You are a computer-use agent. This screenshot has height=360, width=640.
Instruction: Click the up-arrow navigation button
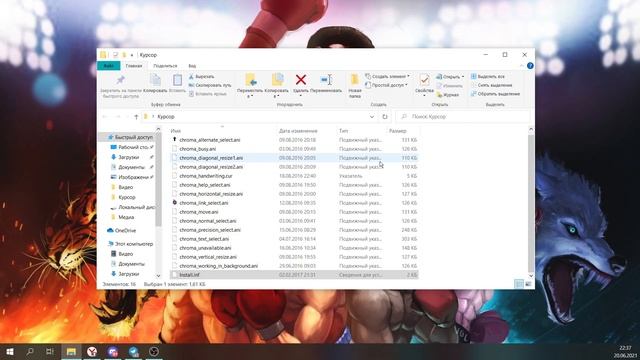[x=136, y=117]
